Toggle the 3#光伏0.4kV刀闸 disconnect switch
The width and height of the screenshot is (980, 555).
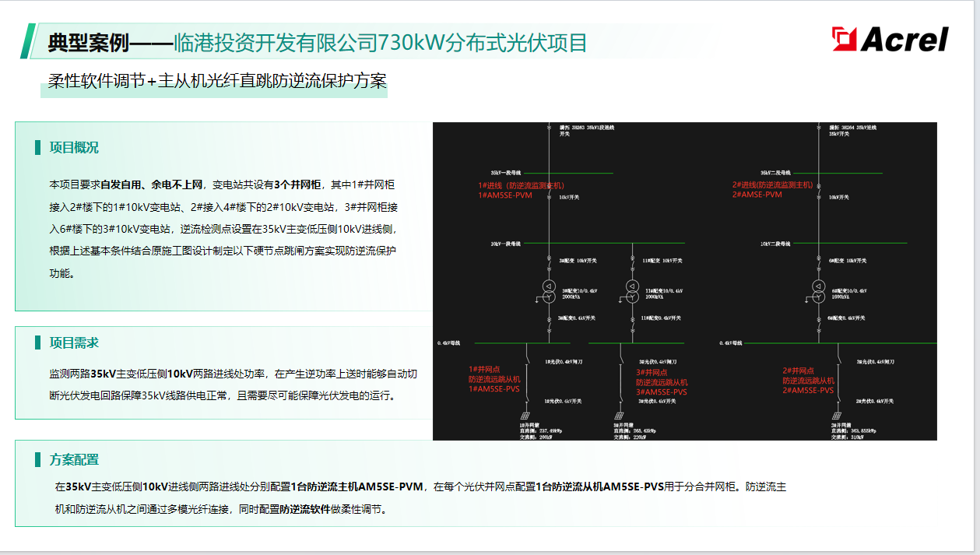pyautogui.click(x=621, y=359)
